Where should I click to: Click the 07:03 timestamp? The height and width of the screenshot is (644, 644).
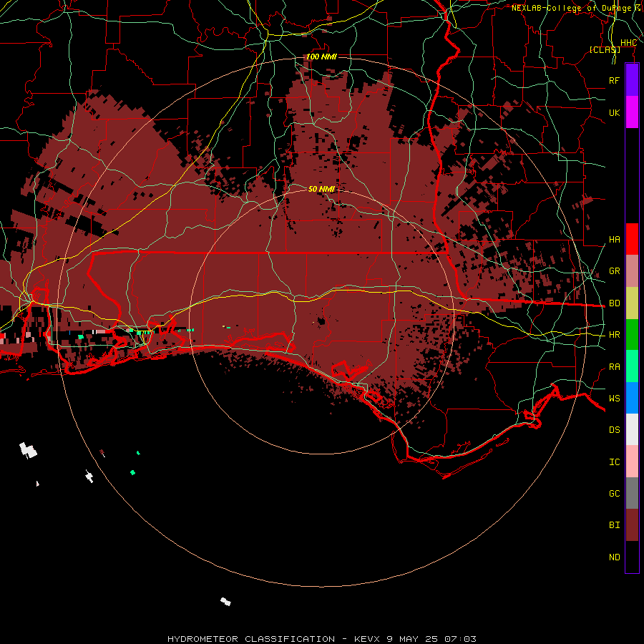coord(460,639)
